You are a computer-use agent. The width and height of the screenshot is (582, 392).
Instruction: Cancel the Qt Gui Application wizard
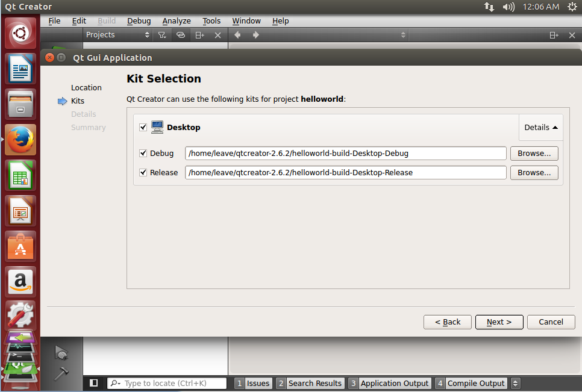[551, 322]
